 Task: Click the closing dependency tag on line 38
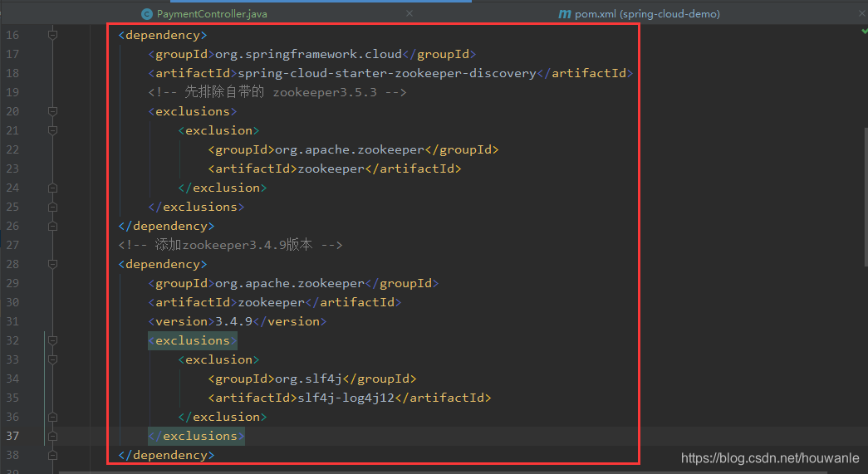click(x=166, y=455)
